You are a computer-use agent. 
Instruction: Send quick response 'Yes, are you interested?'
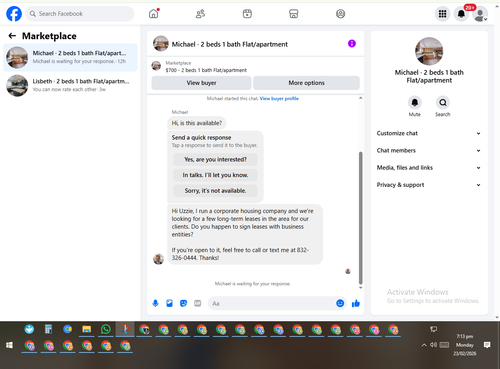point(215,159)
